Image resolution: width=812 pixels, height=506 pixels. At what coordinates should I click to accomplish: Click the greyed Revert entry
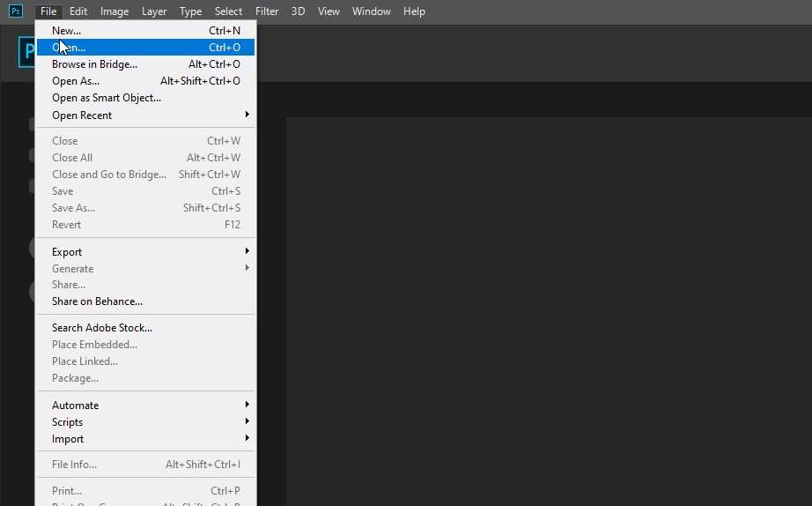coord(145,225)
